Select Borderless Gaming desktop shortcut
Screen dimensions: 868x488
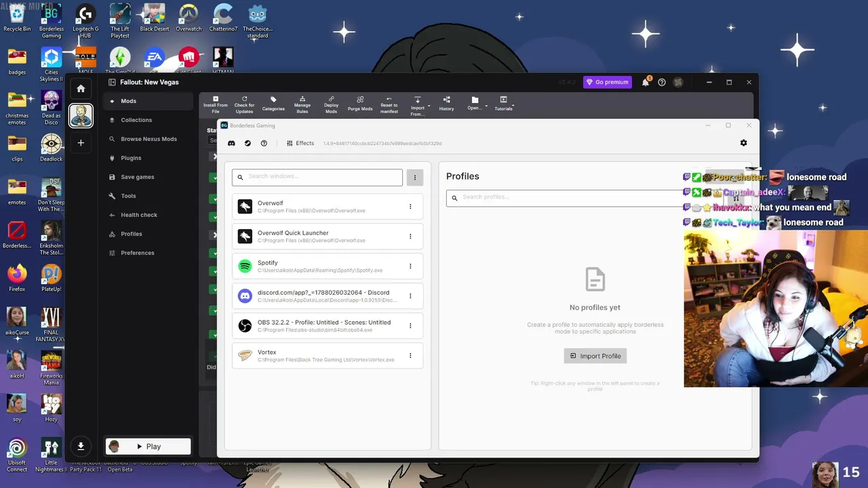pyautogui.click(x=52, y=21)
